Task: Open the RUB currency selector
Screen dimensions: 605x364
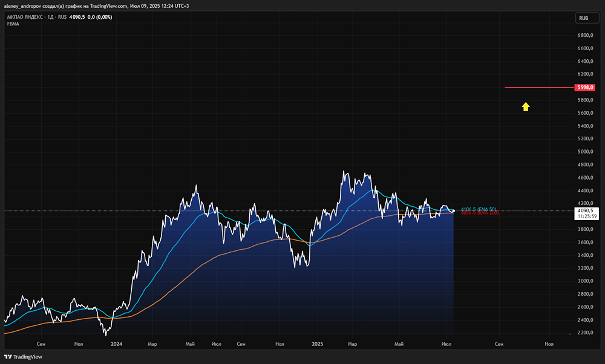Action: coord(583,18)
